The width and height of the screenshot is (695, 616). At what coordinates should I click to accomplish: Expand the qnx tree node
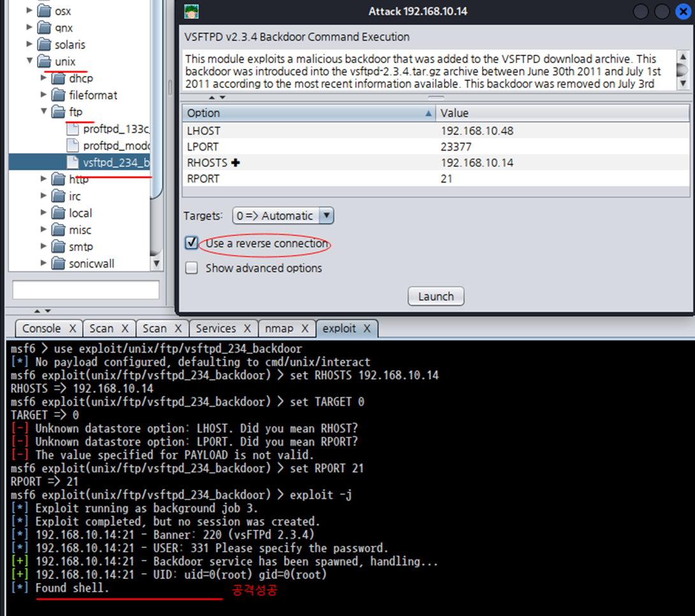point(29,27)
